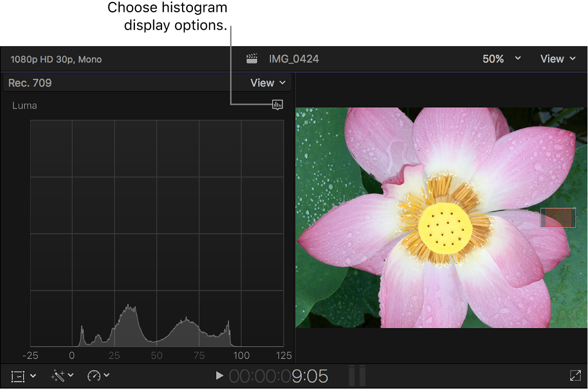The image size is (588, 390).
Task: Expand the viewer to full screen
Action: [574, 375]
